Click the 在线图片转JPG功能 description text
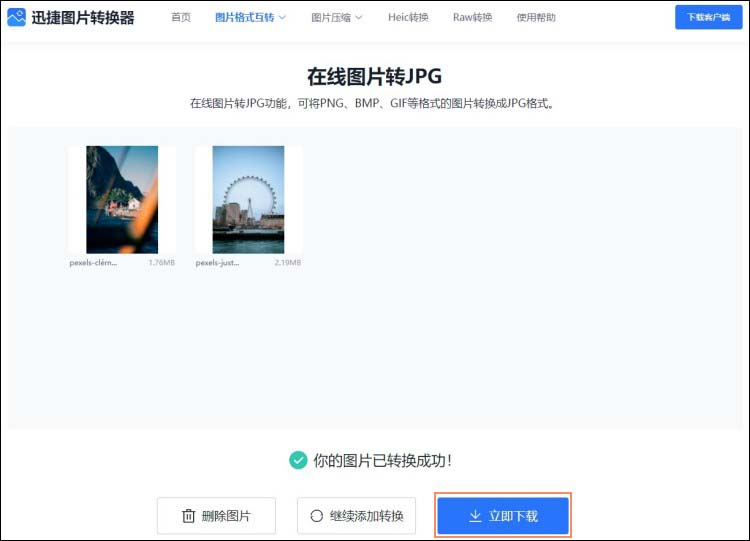This screenshot has height=541, width=750. click(x=373, y=103)
